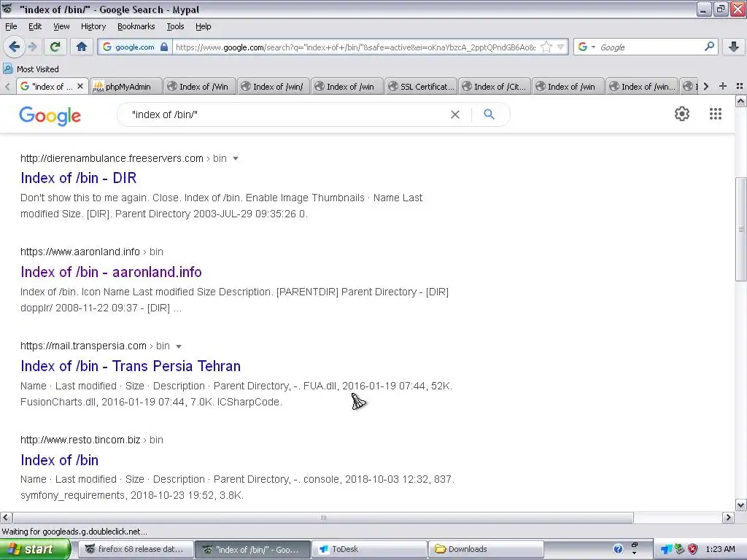Switch to ToDesk in the taskbar
Viewport: 747px width, 560px height.
pyautogui.click(x=369, y=549)
